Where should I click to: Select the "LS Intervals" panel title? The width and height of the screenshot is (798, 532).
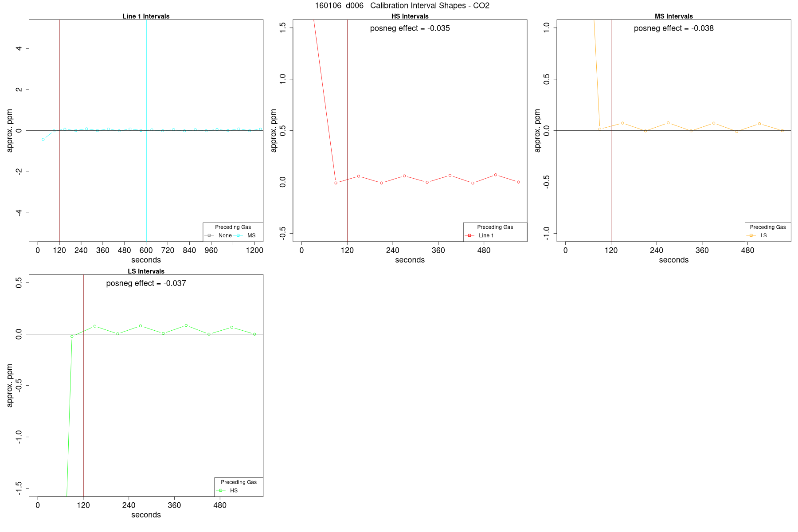pos(146,271)
